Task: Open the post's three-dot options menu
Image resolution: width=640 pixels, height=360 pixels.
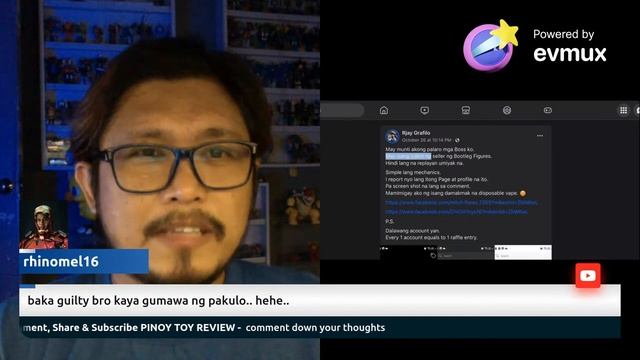Action: 540,136
